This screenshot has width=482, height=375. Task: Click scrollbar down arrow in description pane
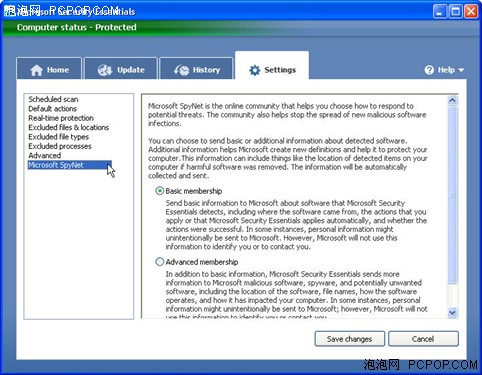(452, 313)
